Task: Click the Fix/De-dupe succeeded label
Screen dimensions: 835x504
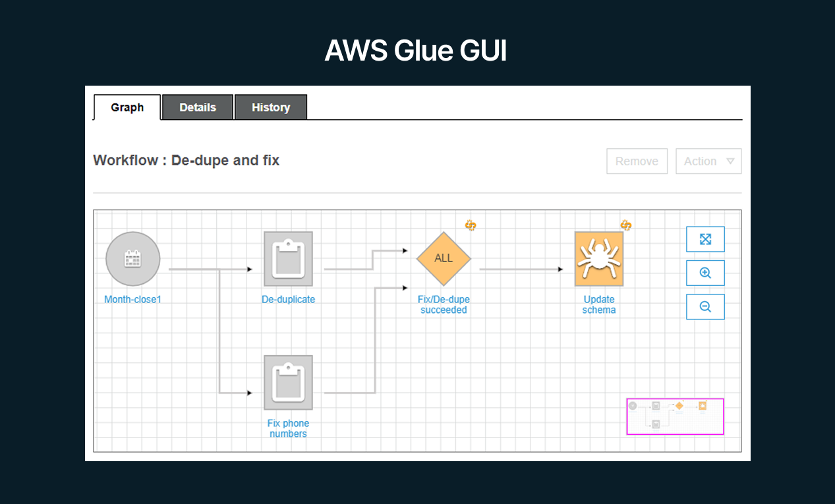Action: coord(444,305)
